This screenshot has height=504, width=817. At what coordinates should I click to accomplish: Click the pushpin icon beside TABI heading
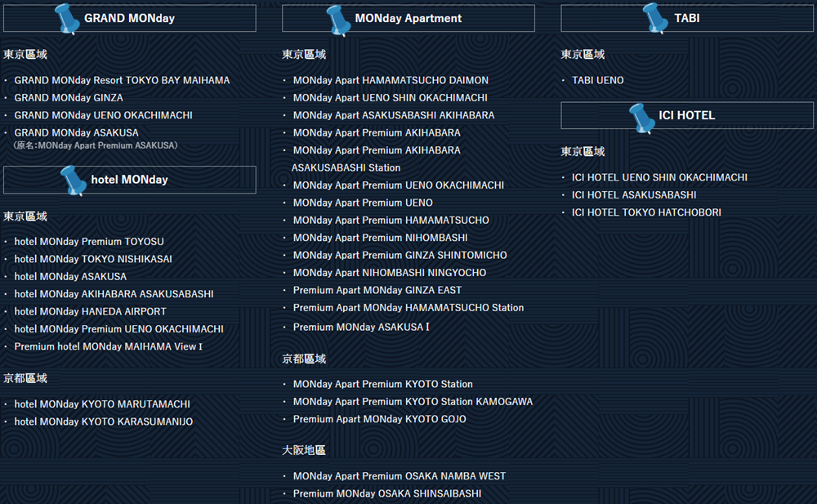[x=655, y=18]
